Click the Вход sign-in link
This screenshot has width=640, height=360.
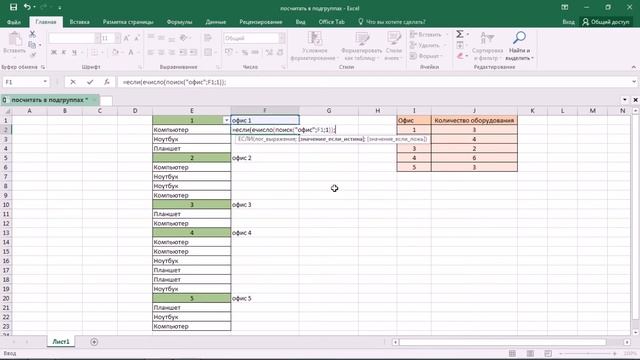point(568,22)
